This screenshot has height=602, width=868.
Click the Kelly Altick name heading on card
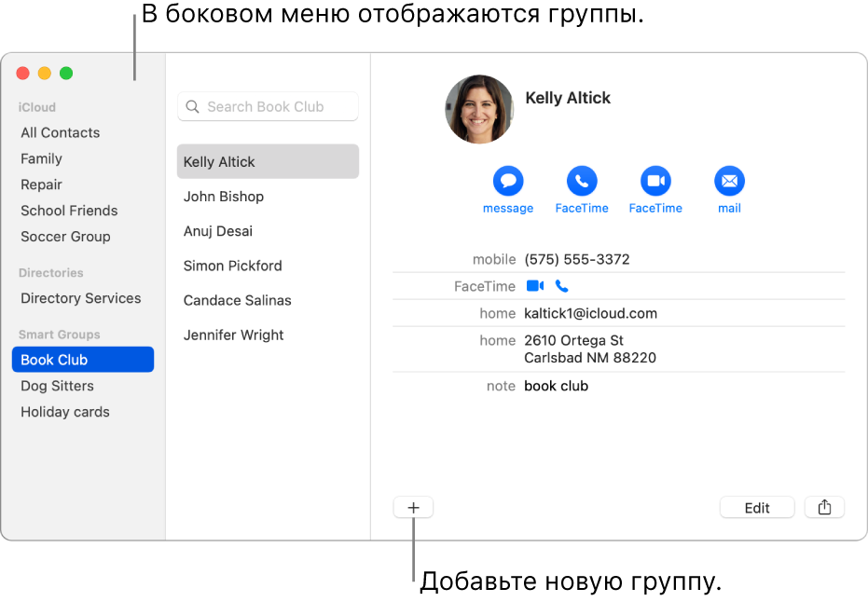[568, 98]
